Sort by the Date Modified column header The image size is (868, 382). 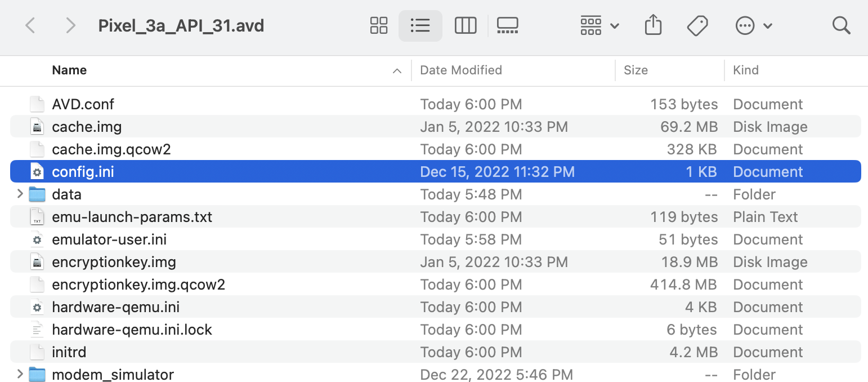pyautogui.click(x=461, y=70)
